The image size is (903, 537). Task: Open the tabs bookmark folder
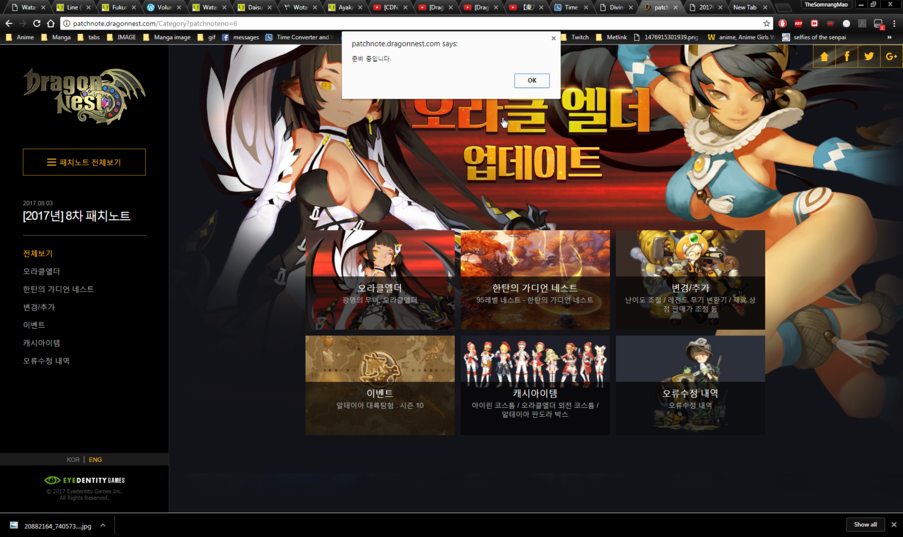[x=89, y=37]
